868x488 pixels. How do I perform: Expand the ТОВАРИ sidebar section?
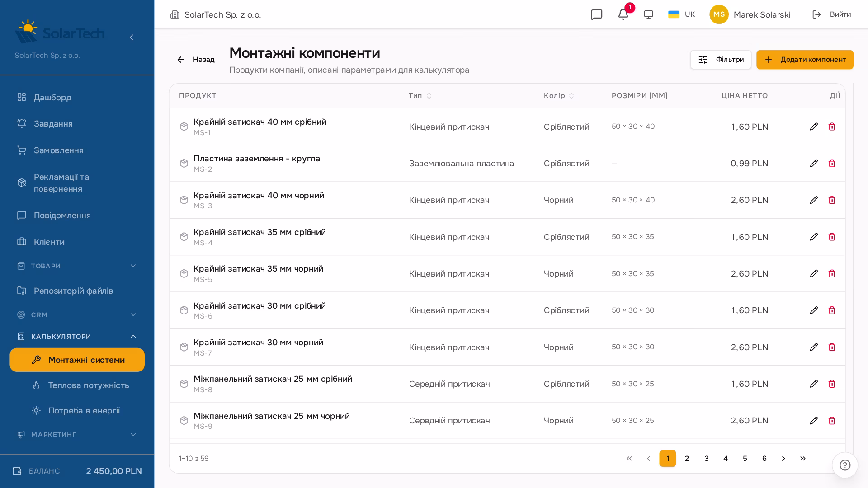[77, 266]
